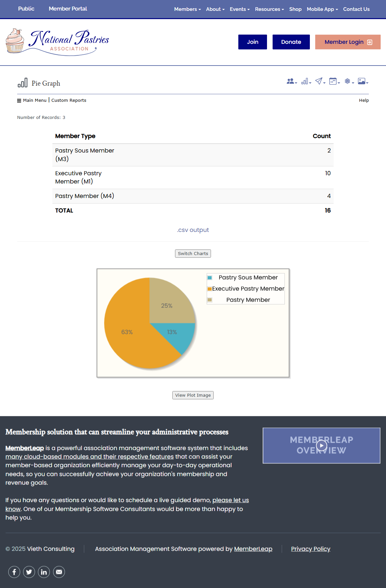Select the Executive Pastry Member (M1) row
Viewport: 386px width, 588px height.
pyautogui.click(x=193, y=178)
